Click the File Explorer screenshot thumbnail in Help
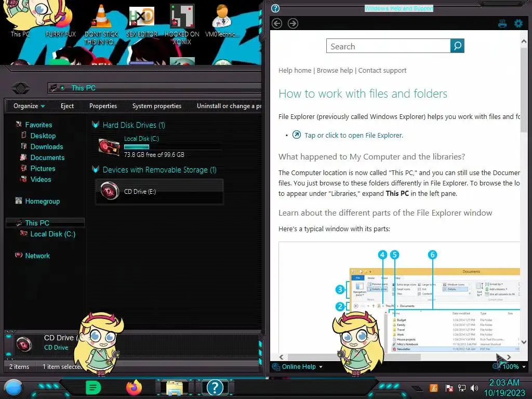The image size is (532, 399). pos(399,298)
